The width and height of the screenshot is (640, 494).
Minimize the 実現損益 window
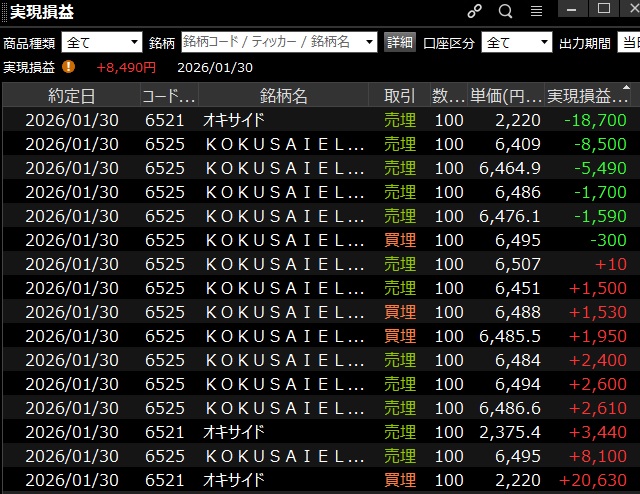coord(573,10)
